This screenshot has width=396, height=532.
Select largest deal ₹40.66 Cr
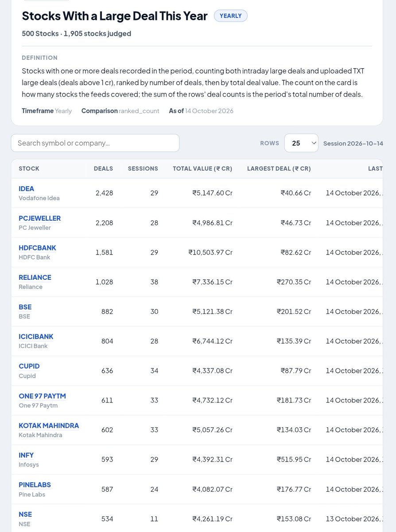296,193
